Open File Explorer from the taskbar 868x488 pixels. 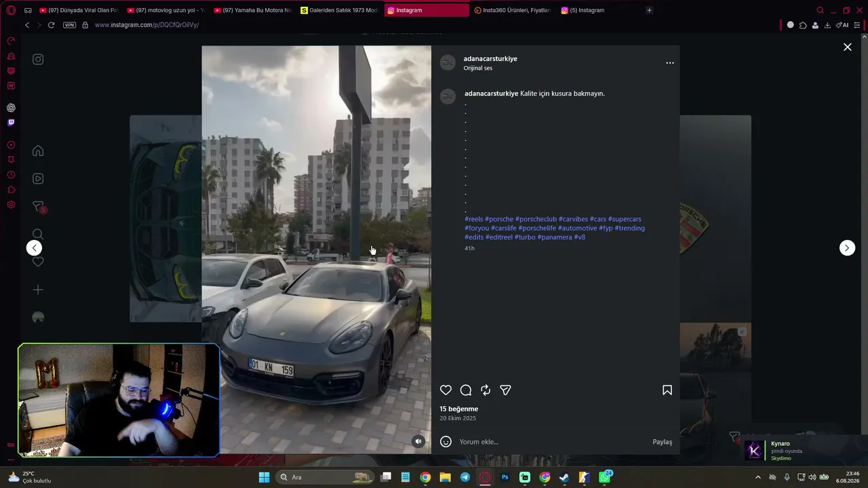[x=445, y=477]
